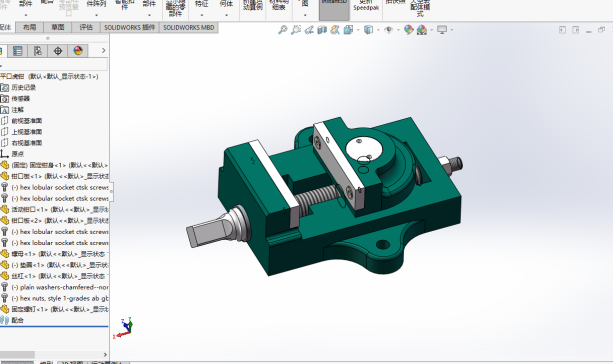The width and height of the screenshot is (613, 364).
Task: Toggle the Hide/Show Items eye icon
Action: pos(389,30)
